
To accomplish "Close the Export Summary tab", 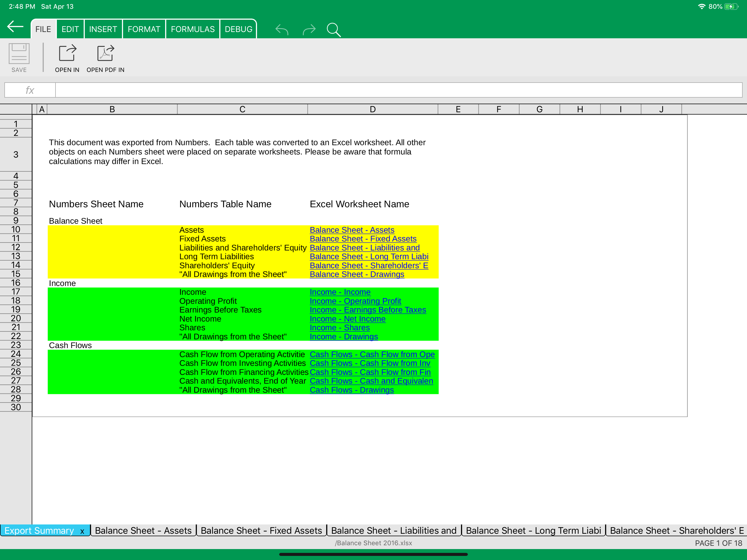I will [82, 531].
